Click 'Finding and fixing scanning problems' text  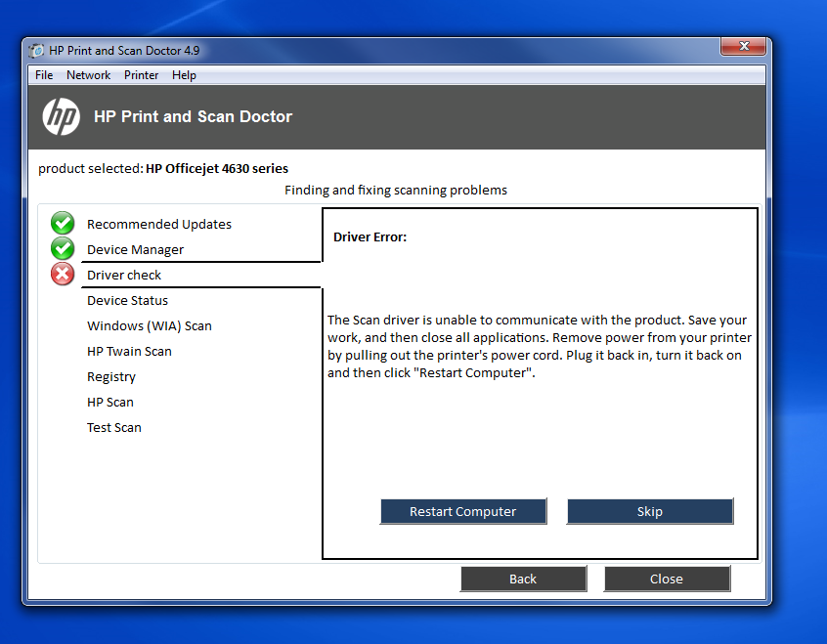click(x=396, y=190)
